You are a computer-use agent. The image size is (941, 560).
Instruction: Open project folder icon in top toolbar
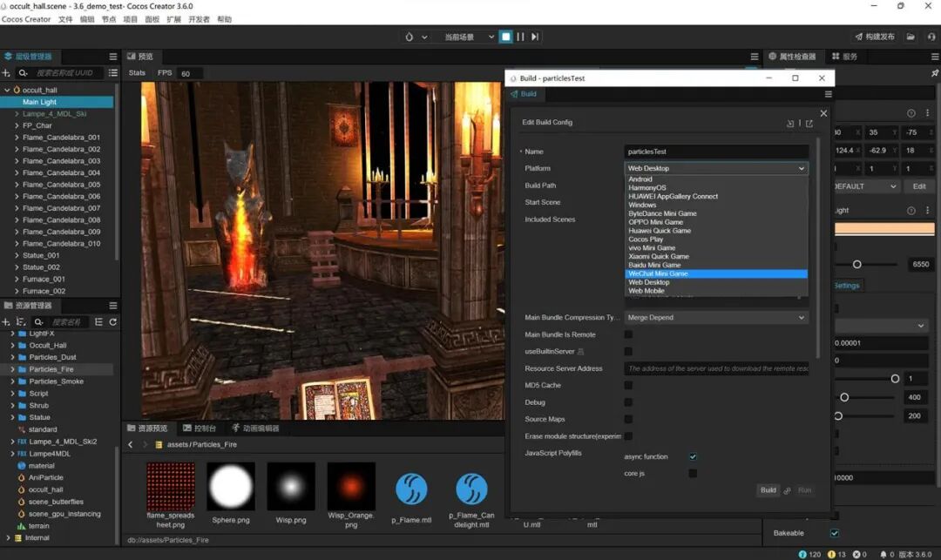pyautogui.click(x=911, y=37)
